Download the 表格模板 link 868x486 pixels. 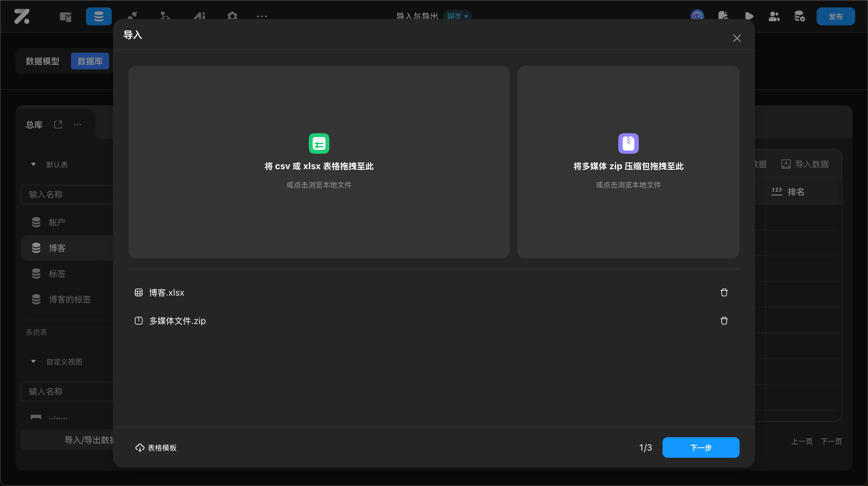pos(156,447)
